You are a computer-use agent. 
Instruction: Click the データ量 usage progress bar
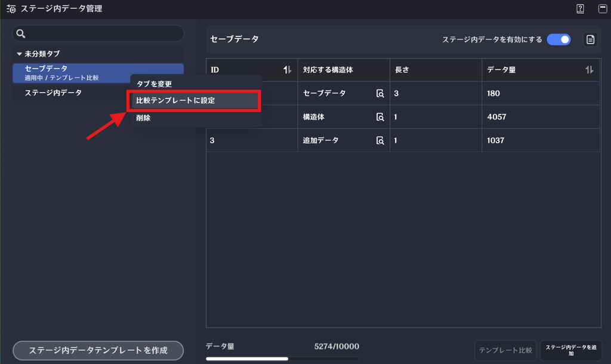282,359
